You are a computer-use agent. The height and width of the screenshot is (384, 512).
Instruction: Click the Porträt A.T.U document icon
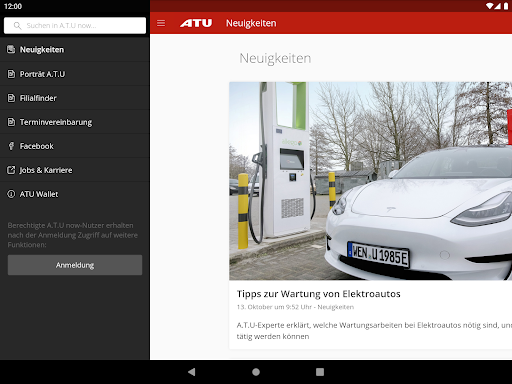click(x=11, y=74)
